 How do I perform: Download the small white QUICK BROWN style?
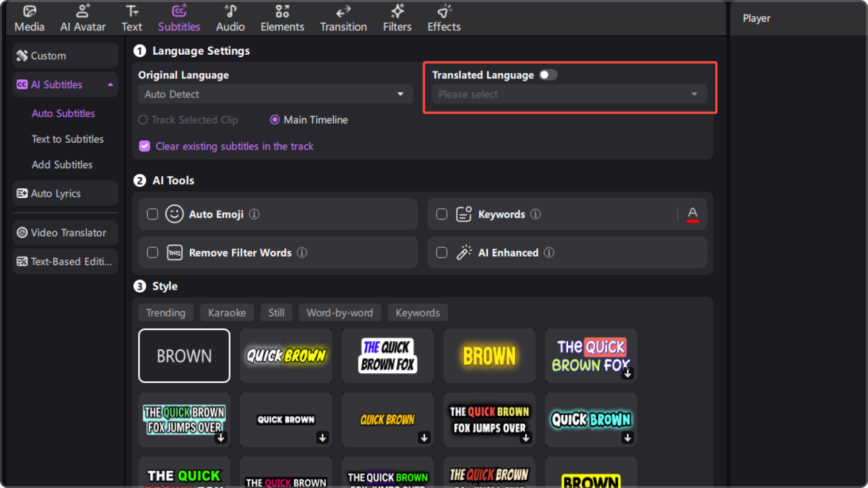point(323,438)
